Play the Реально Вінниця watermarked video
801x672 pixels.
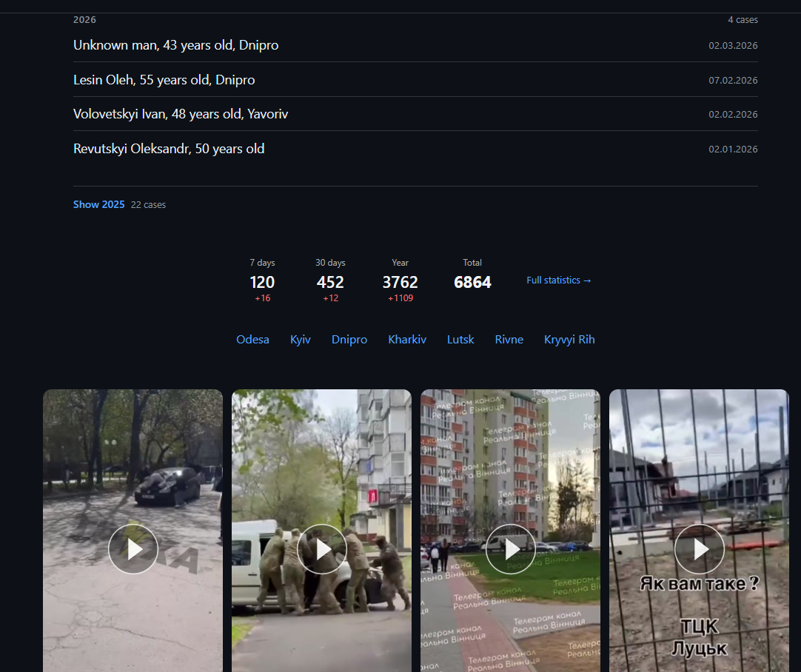tap(510, 549)
